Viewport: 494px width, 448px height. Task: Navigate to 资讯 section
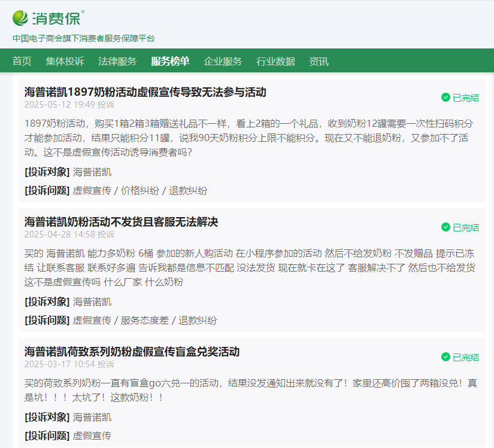319,61
